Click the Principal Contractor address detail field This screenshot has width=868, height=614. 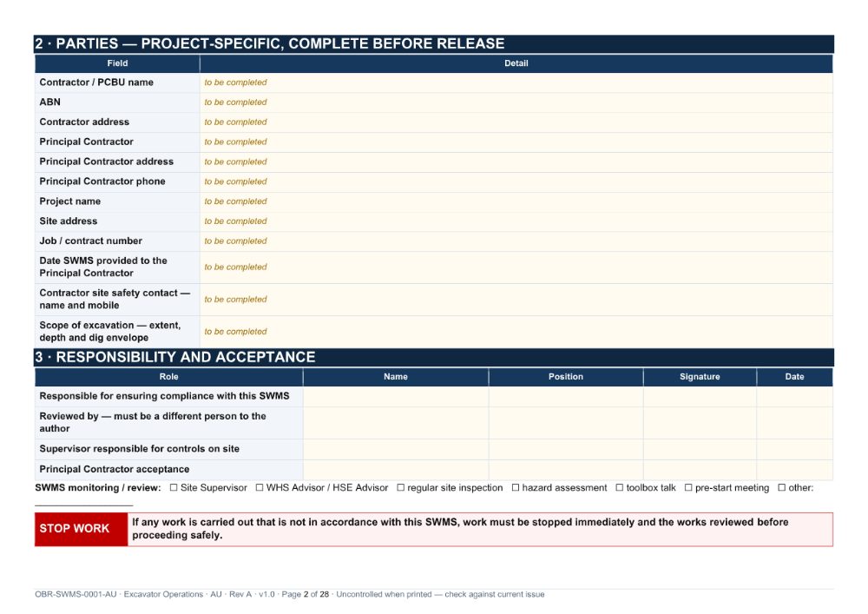tap(516, 162)
